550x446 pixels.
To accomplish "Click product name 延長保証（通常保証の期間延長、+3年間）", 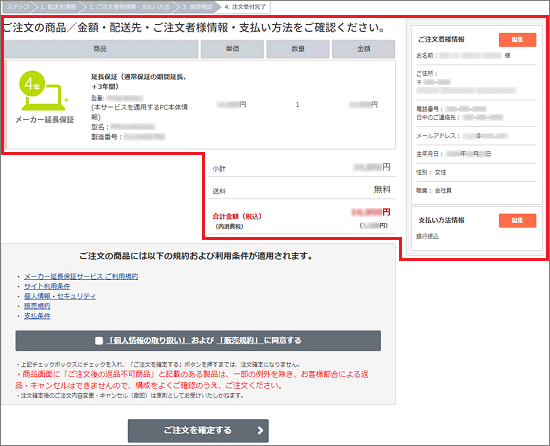I will [x=139, y=81].
